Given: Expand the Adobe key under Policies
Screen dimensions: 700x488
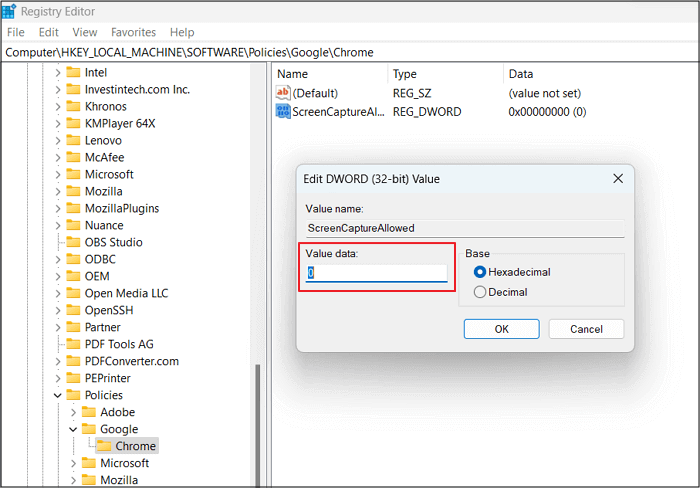Looking at the screenshot, I should tap(73, 412).
